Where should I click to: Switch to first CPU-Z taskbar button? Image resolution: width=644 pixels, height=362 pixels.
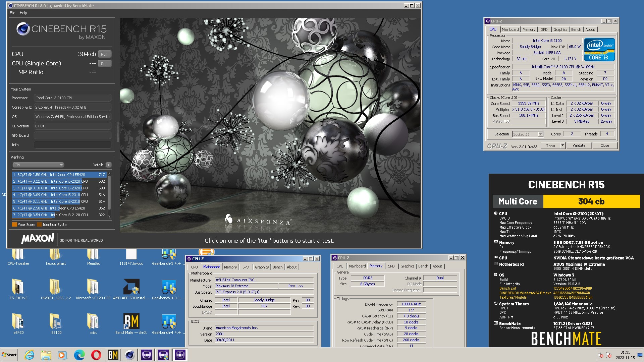pyautogui.click(x=147, y=355)
